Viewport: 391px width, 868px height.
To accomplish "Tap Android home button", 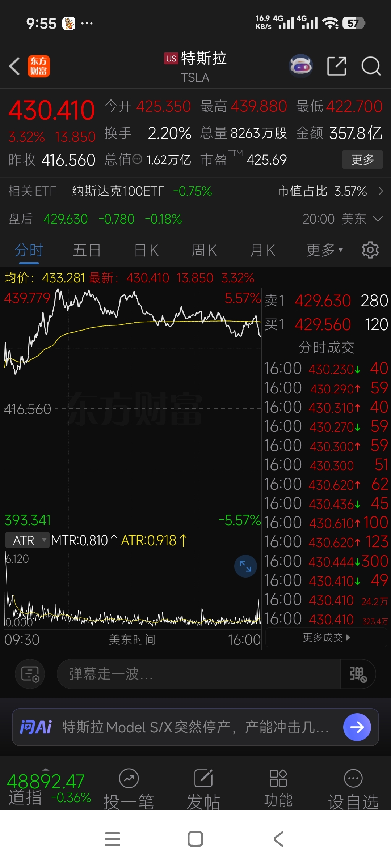I will point(195,839).
